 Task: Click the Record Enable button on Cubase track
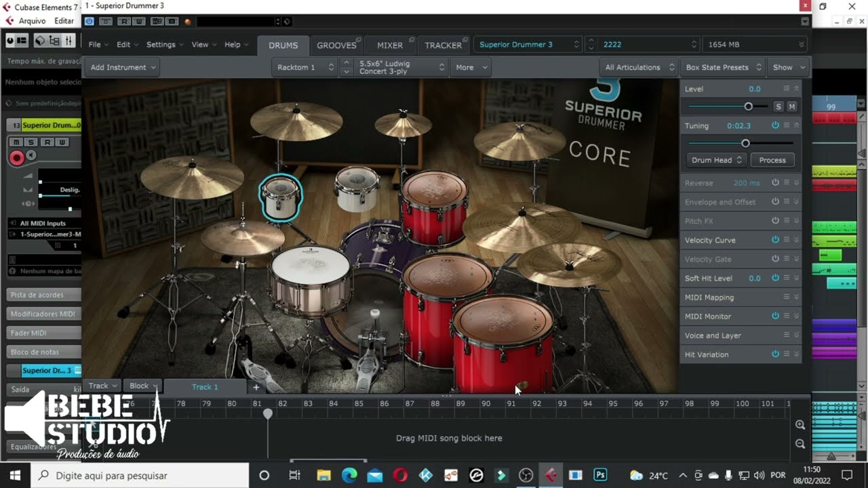16,158
